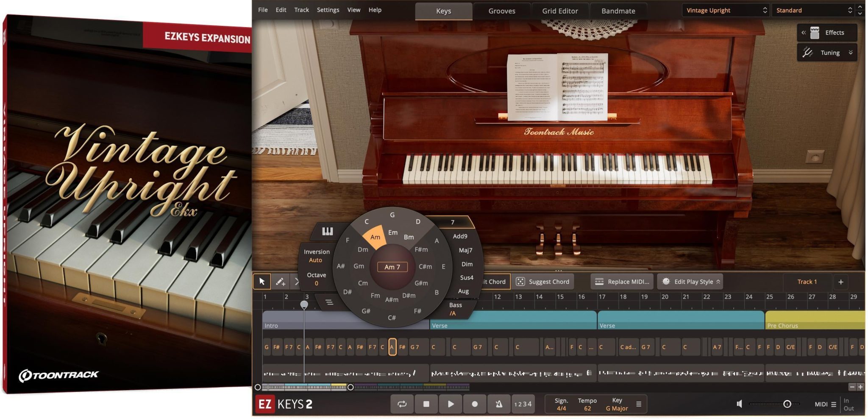The height and width of the screenshot is (419, 868).
Task: Collapse the Effects panel double-arrow
Action: click(x=803, y=33)
